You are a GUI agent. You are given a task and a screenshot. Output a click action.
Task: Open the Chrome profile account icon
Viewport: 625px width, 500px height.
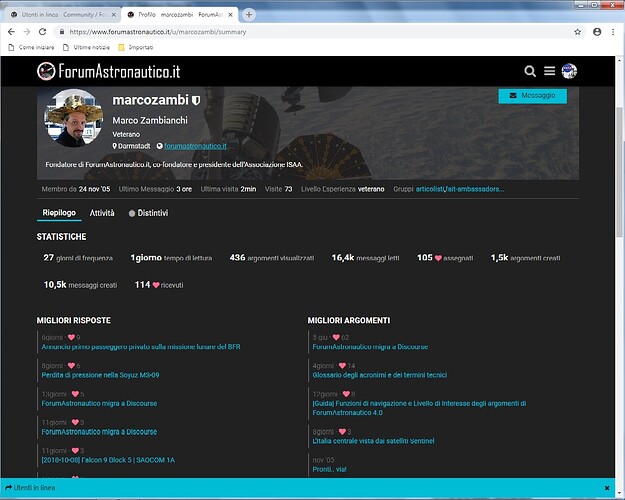click(x=597, y=32)
